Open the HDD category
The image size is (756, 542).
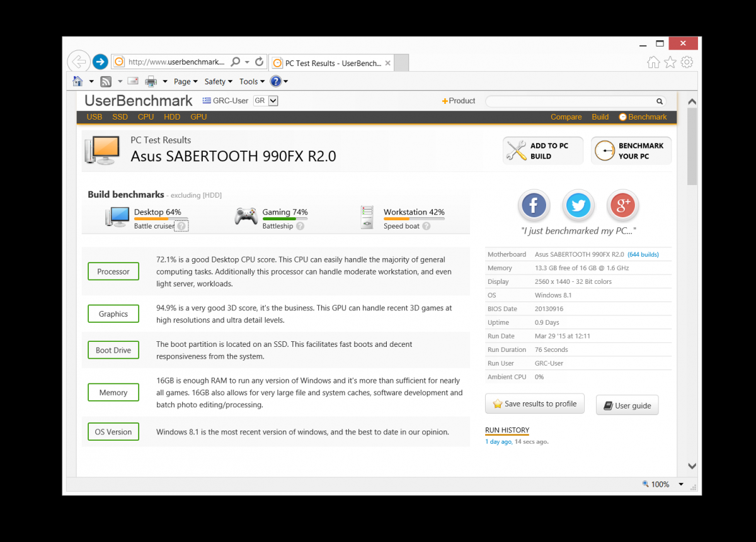click(x=172, y=117)
